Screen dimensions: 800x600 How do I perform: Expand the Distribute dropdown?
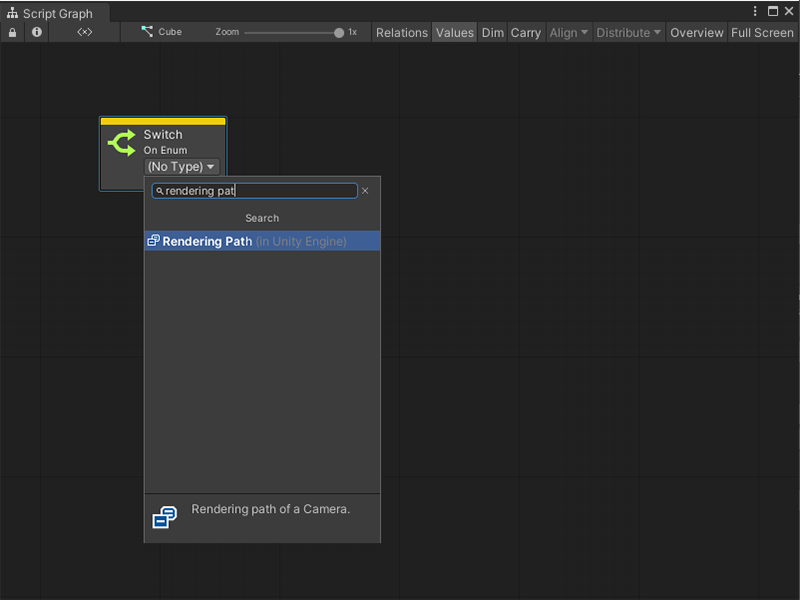tap(627, 32)
